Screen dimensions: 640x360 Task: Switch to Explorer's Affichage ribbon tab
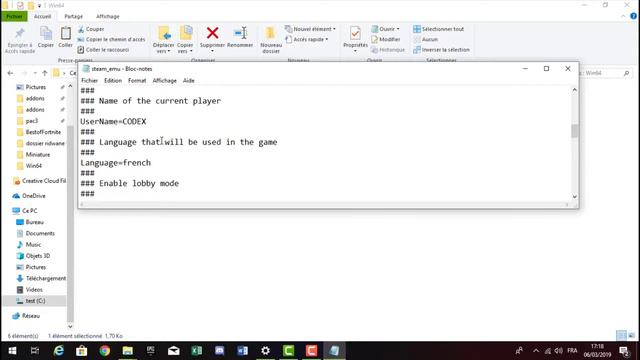point(108,16)
